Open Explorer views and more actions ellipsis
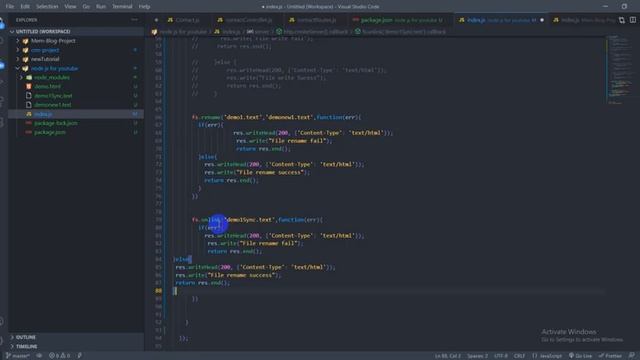The image size is (640, 360). pos(134,20)
